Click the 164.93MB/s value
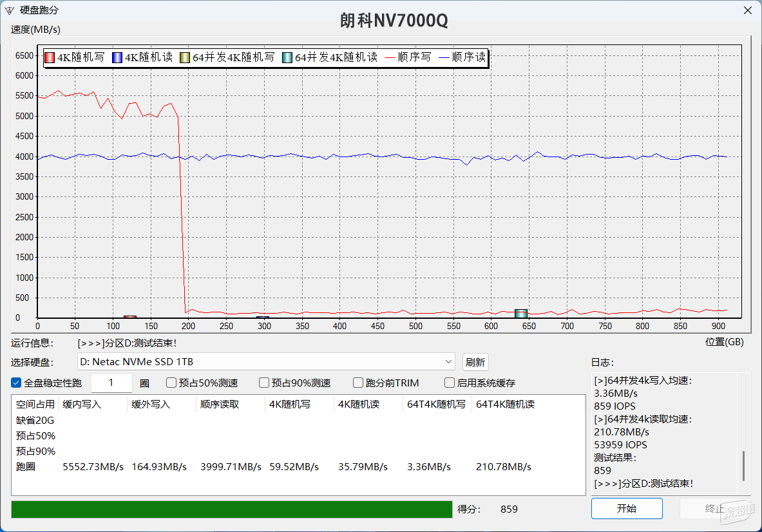Screen dimensions: 762x532 [159, 467]
